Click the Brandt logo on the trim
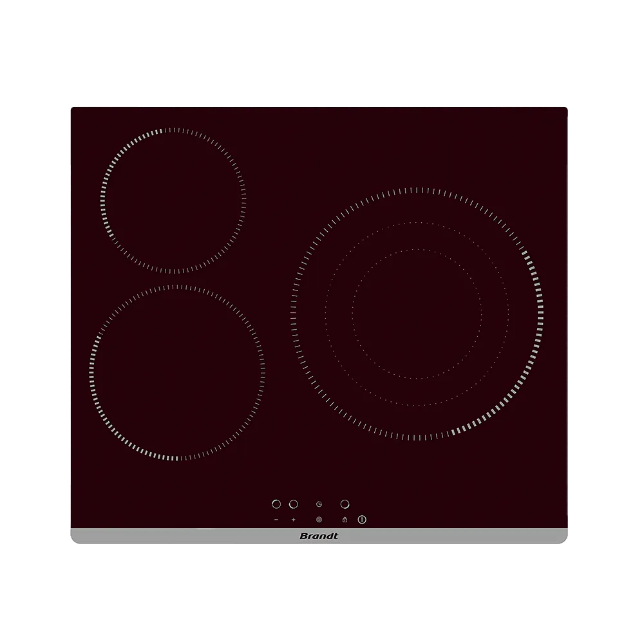The height and width of the screenshot is (644, 644). 319,536
